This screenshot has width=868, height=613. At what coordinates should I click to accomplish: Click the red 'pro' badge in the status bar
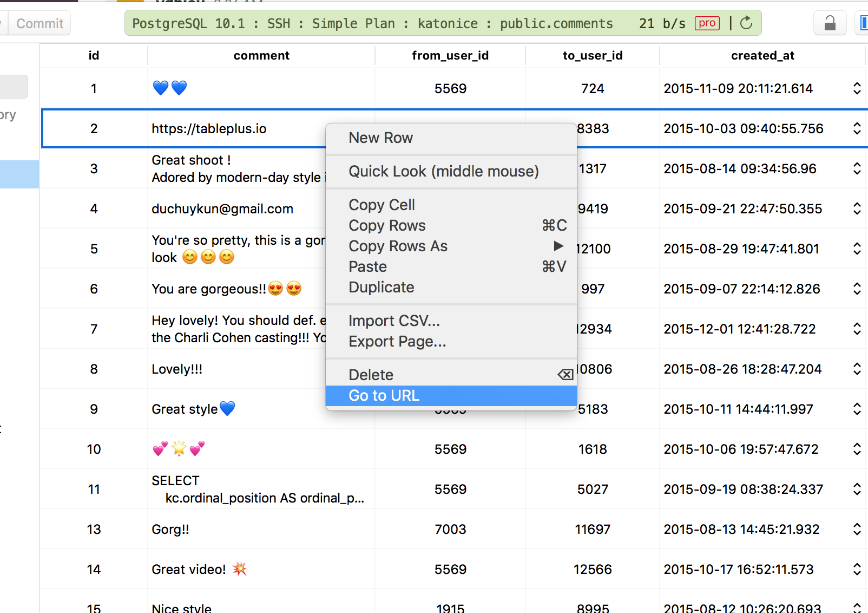pos(707,23)
